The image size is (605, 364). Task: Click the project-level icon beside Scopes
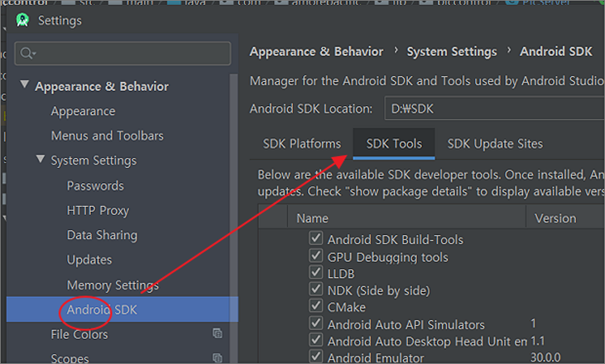tap(217, 358)
